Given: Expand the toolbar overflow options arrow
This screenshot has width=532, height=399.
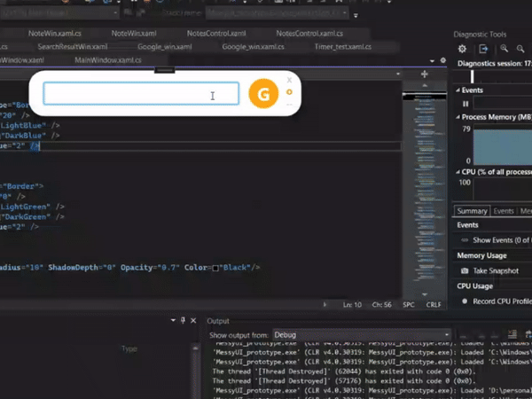Looking at the screenshot, I should (x=356, y=15).
